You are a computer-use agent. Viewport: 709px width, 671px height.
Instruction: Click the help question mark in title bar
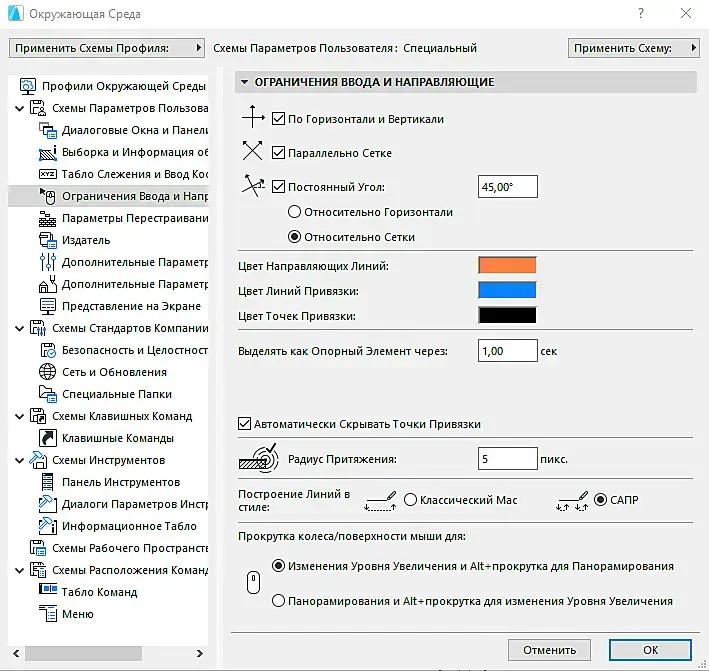coord(641,13)
